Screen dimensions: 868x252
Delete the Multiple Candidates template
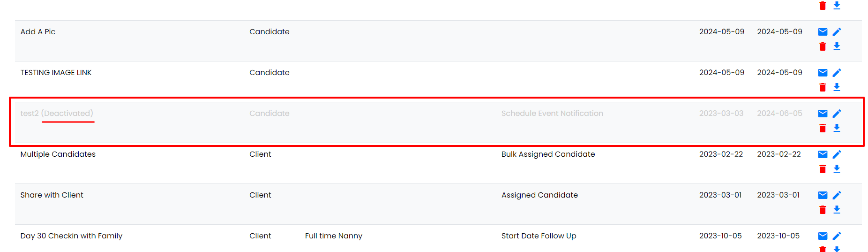[x=823, y=169]
